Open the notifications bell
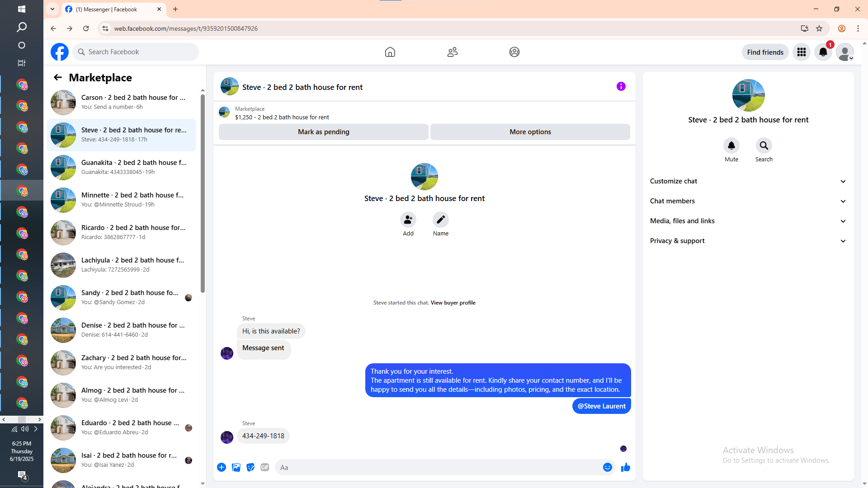The height and width of the screenshot is (488, 868). click(x=823, y=52)
